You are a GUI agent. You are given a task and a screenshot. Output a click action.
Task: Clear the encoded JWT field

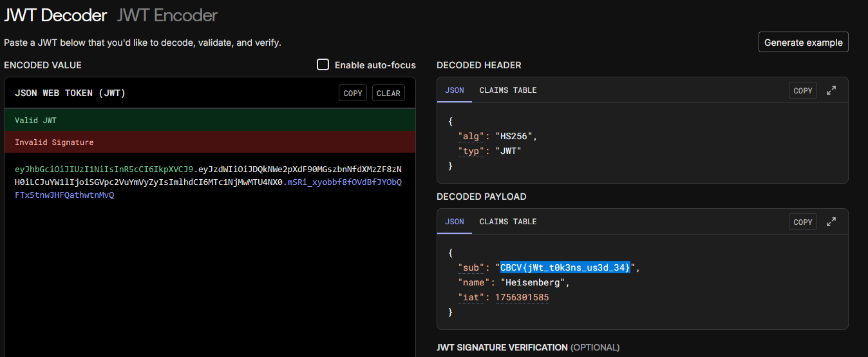coord(388,93)
